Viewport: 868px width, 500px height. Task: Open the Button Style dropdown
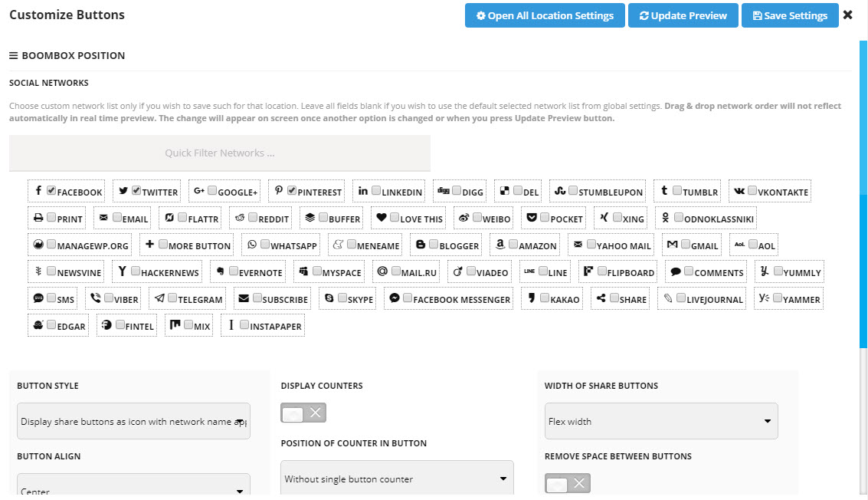(x=133, y=421)
